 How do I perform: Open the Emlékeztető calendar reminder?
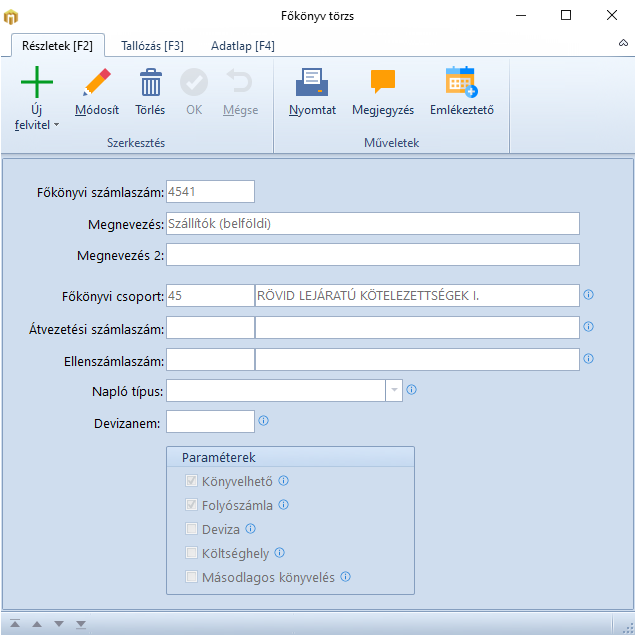click(461, 83)
